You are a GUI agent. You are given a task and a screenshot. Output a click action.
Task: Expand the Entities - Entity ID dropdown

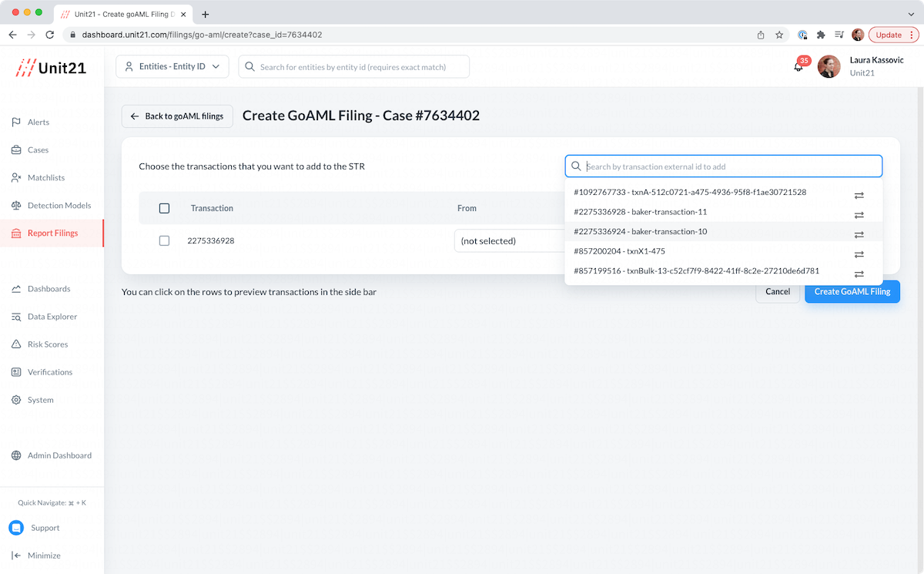tap(172, 67)
